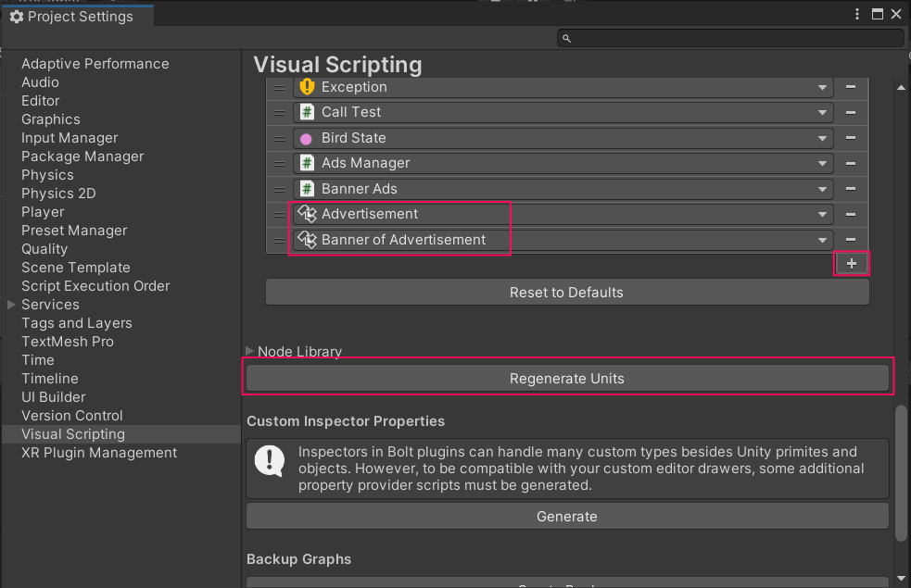The image size is (911, 588).
Task: Expand the Node Library section
Action: [x=249, y=352]
